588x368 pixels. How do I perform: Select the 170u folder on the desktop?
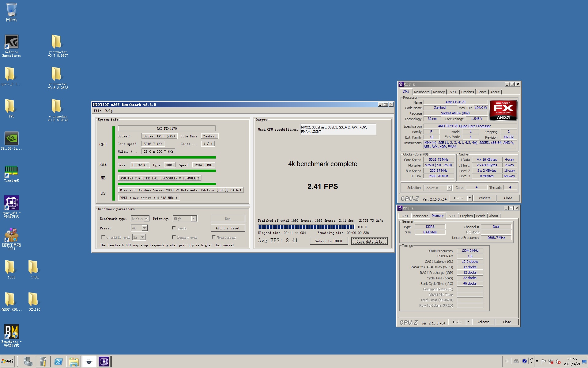coord(35,270)
